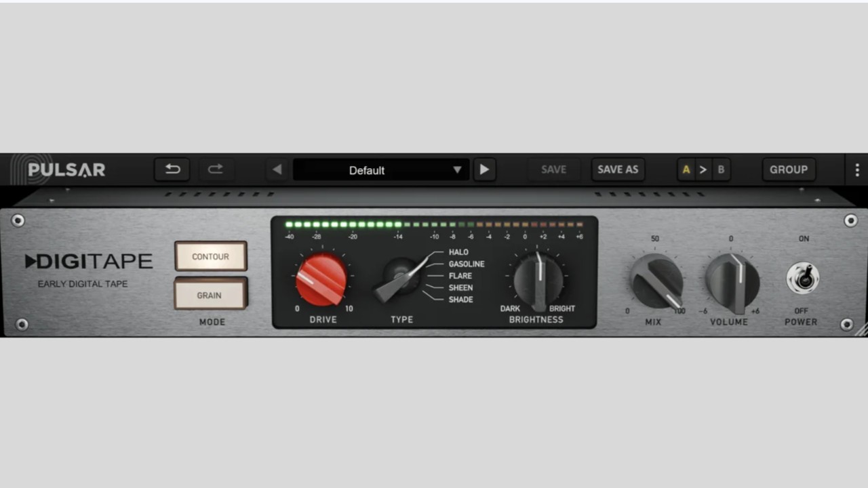This screenshot has width=868, height=488.
Task: Select the FLARE type
Action: pyautogui.click(x=460, y=276)
